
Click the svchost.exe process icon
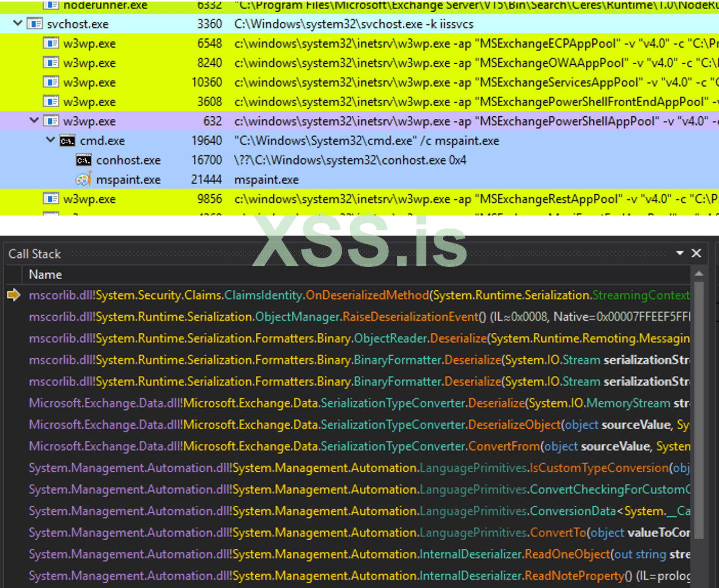point(35,23)
